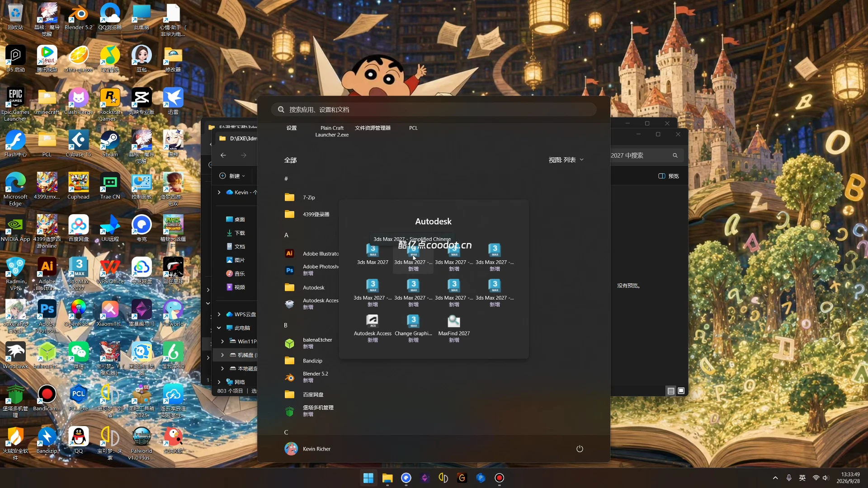Select the NVIDIA App desktop icon
The image size is (868, 488).
[15, 229]
